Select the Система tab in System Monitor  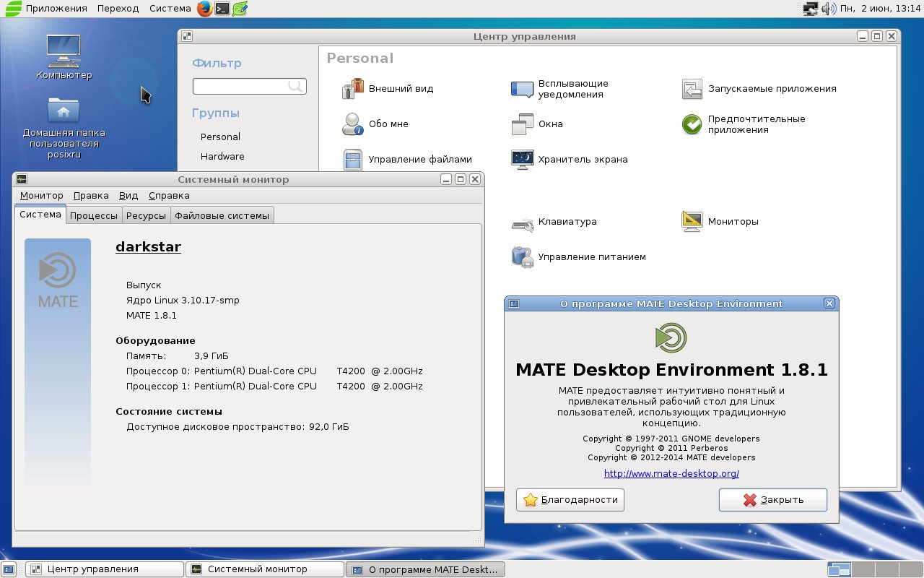coord(40,215)
